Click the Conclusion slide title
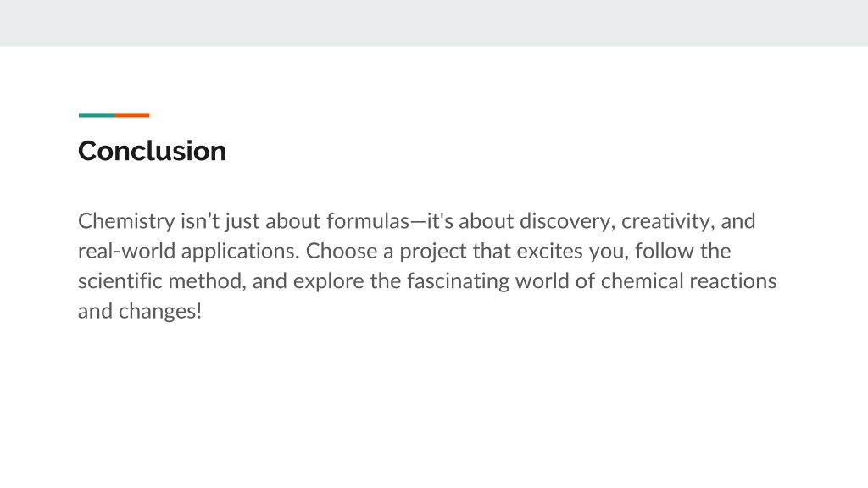868x488 pixels. pos(152,151)
